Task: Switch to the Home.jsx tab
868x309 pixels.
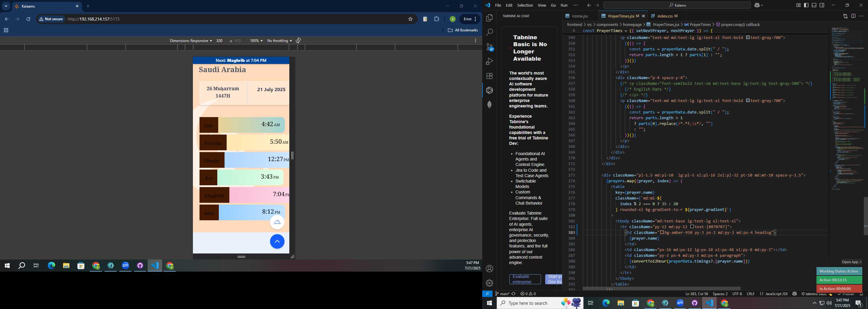Action: tap(580, 16)
